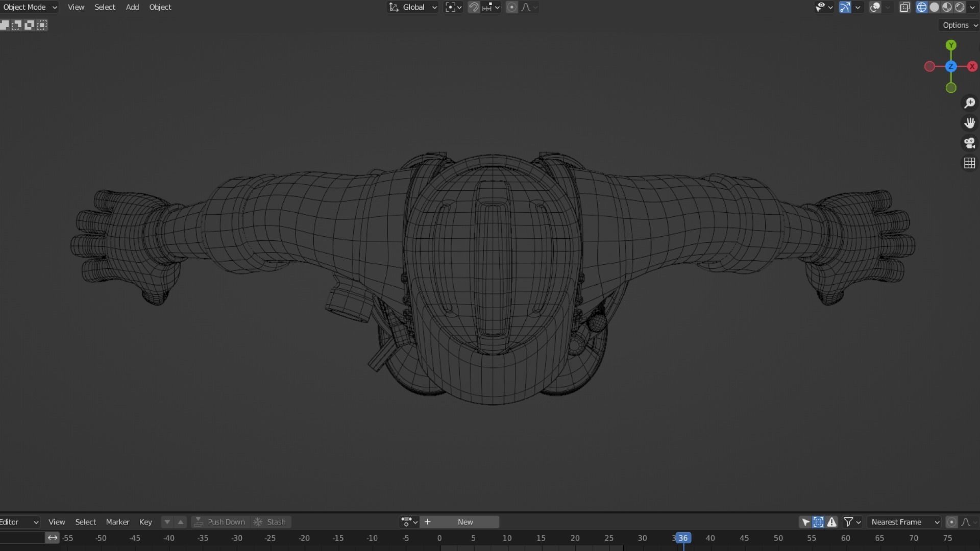Image resolution: width=980 pixels, height=551 pixels.
Task: Open the proportional falloff curve menu in the timeline header
Action: click(969, 522)
